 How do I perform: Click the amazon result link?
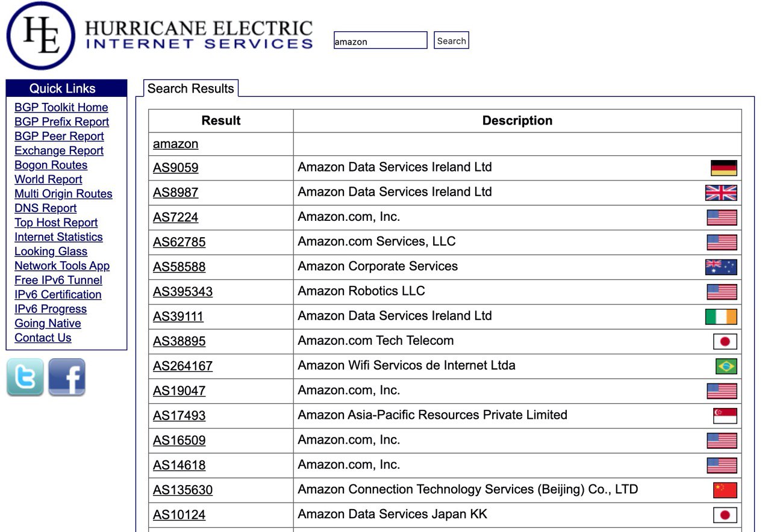pyautogui.click(x=175, y=144)
